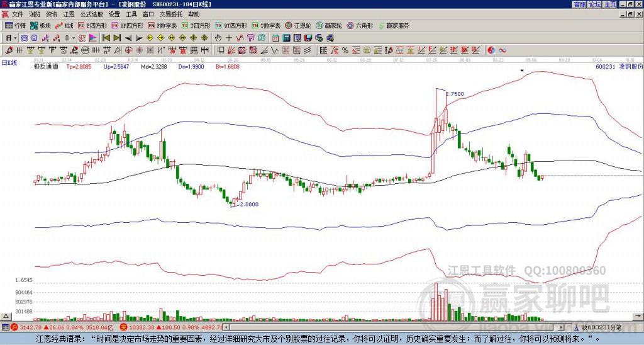
Task: Open the 交易委托 menu
Action: pyautogui.click(x=171, y=14)
